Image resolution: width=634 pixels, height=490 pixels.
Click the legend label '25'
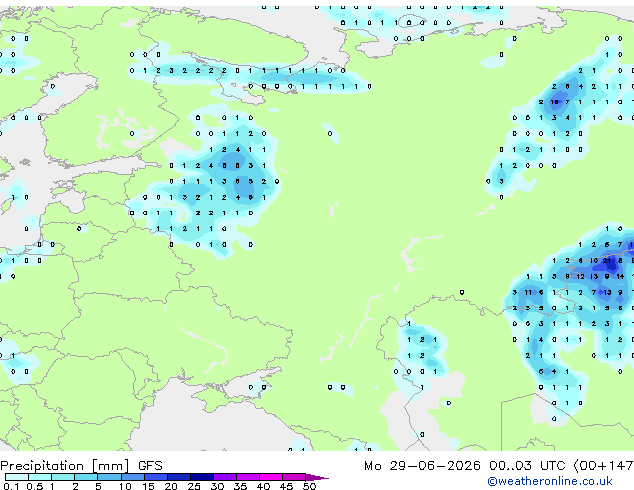[194, 486]
